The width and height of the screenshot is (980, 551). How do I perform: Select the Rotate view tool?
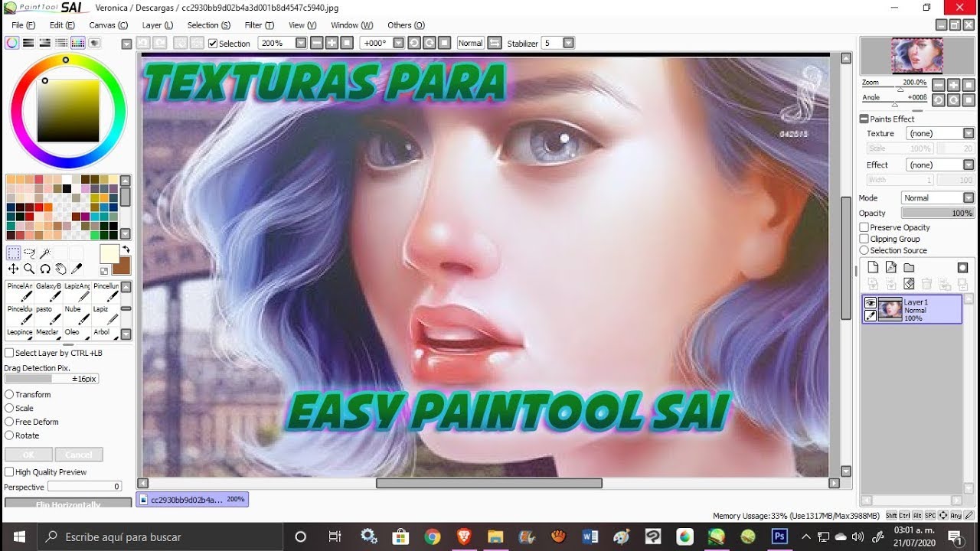(x=45, y=269)
